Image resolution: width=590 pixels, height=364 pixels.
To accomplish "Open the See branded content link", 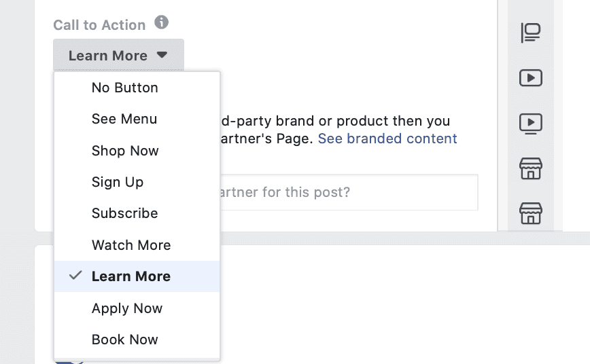I will [387, 139].
